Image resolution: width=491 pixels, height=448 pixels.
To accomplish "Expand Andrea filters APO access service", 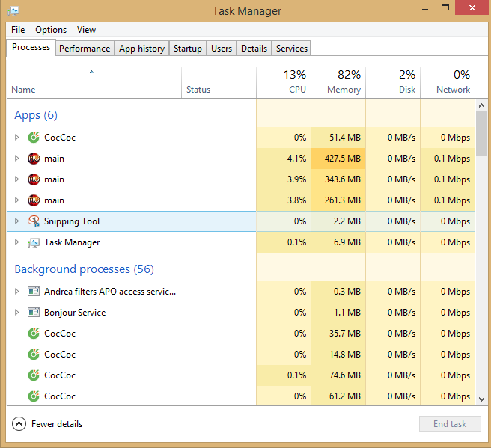I will (17, 292).
